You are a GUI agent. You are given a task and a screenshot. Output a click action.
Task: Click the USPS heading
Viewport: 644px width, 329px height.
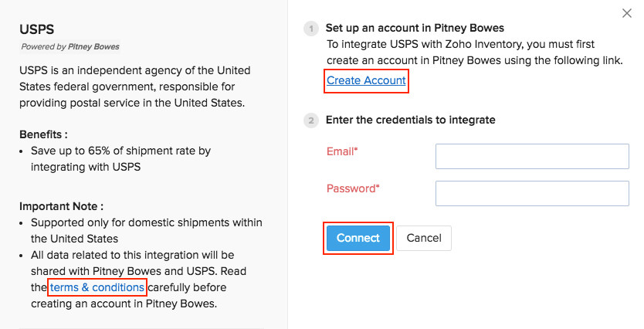(37, 29)
